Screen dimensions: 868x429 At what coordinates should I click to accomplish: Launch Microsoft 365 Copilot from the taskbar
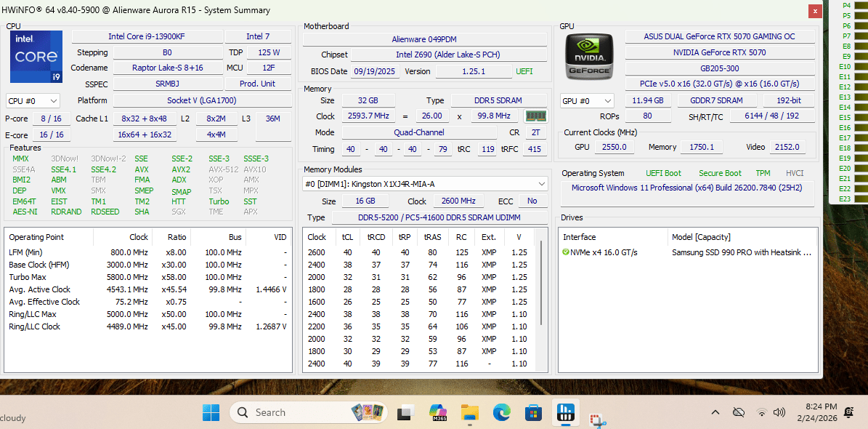click(x=439, y=412)
